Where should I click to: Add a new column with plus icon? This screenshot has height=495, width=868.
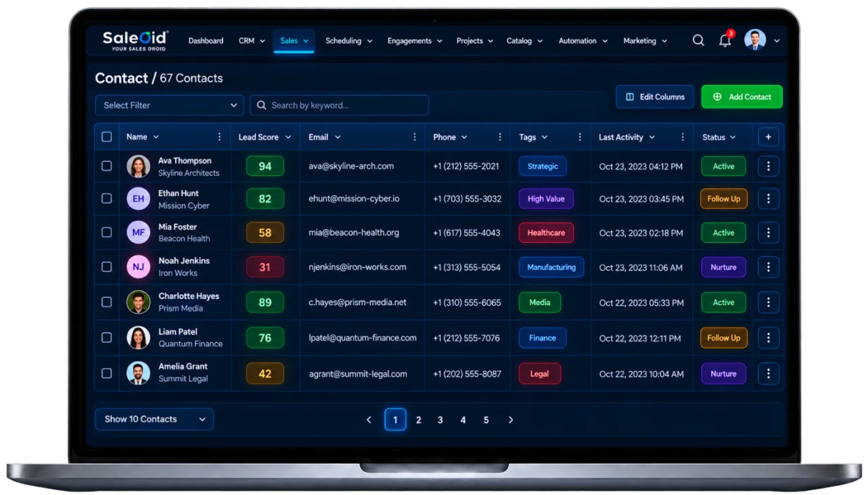click(768, 137)
